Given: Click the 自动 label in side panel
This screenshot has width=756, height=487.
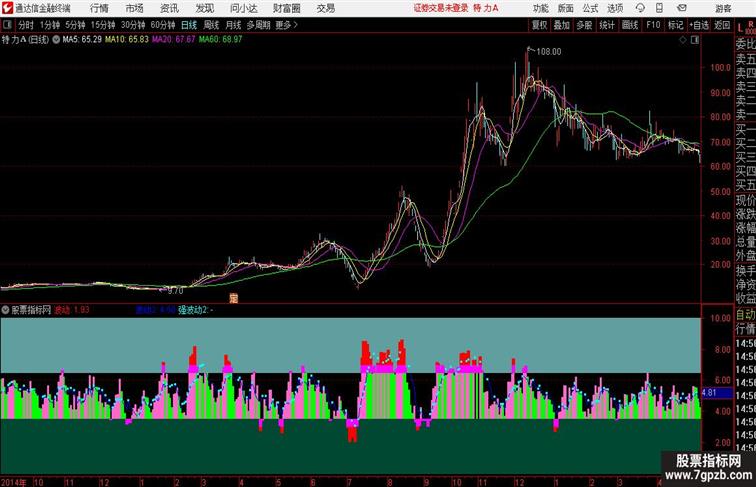Looking at the screenshot, I should pos(745,315).
